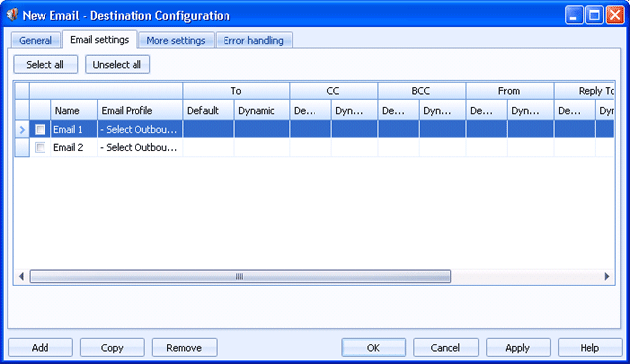630x364 pixels.
Task: Apply the configuration changes
Action: point(517,347)
